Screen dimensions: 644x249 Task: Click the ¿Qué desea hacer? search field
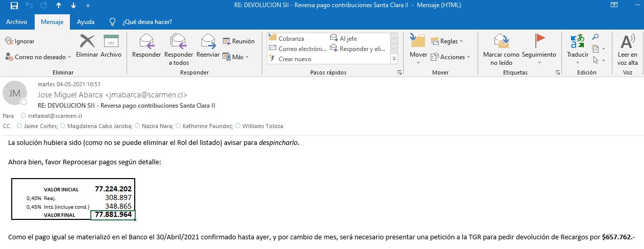click(x=147, y=22)
